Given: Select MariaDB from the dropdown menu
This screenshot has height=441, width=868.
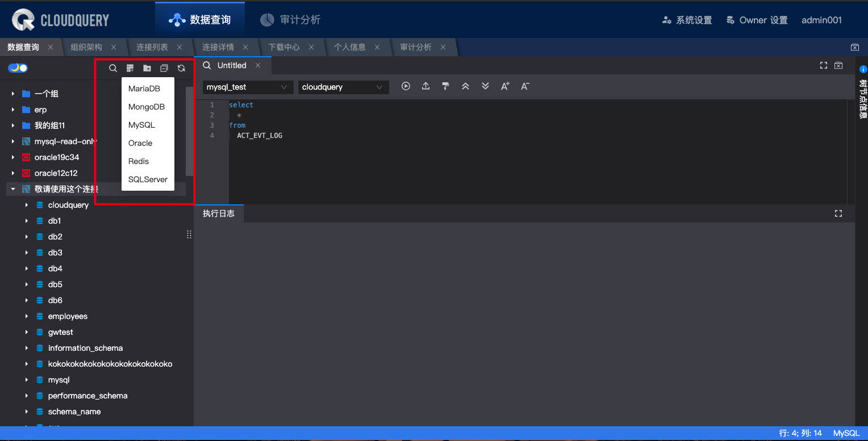Looking at the screenshot, I should pyautogui.click(x=148, y=89).
